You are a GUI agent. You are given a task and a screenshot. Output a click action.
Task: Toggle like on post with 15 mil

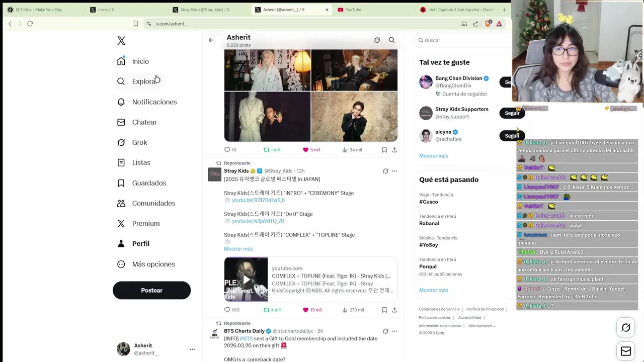(x=312, y=310)
